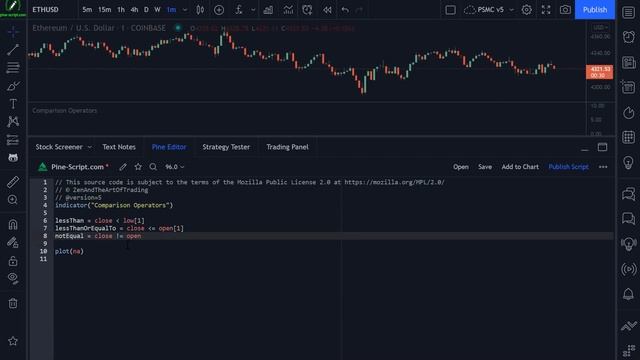Rename script with the pencil icon

[x=123, y=167]
